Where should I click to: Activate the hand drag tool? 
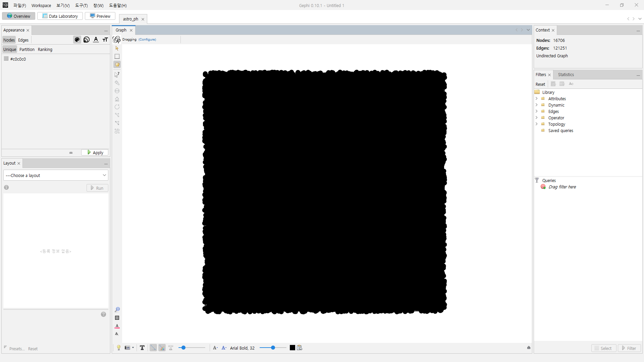pyautogui.click(x=117, y=65)
